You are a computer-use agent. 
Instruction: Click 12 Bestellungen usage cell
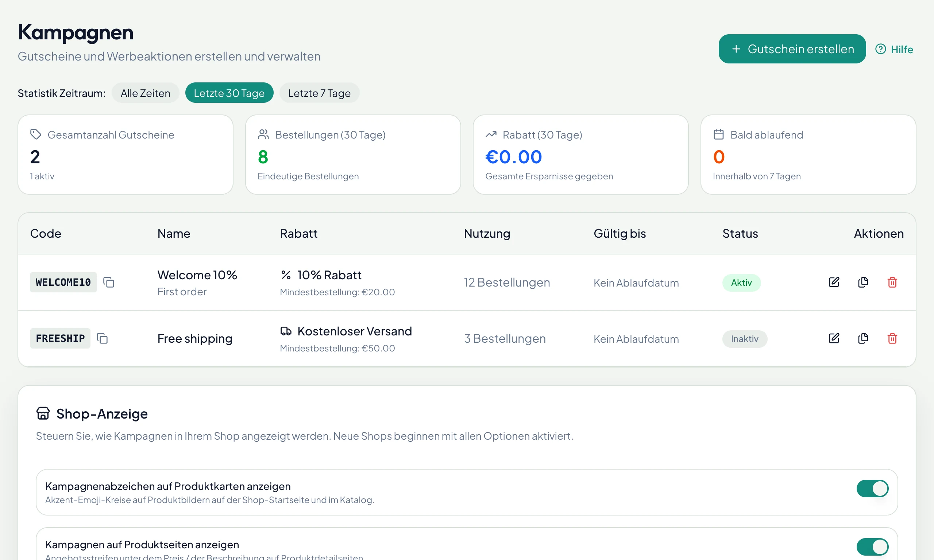(x=507, y=282)
